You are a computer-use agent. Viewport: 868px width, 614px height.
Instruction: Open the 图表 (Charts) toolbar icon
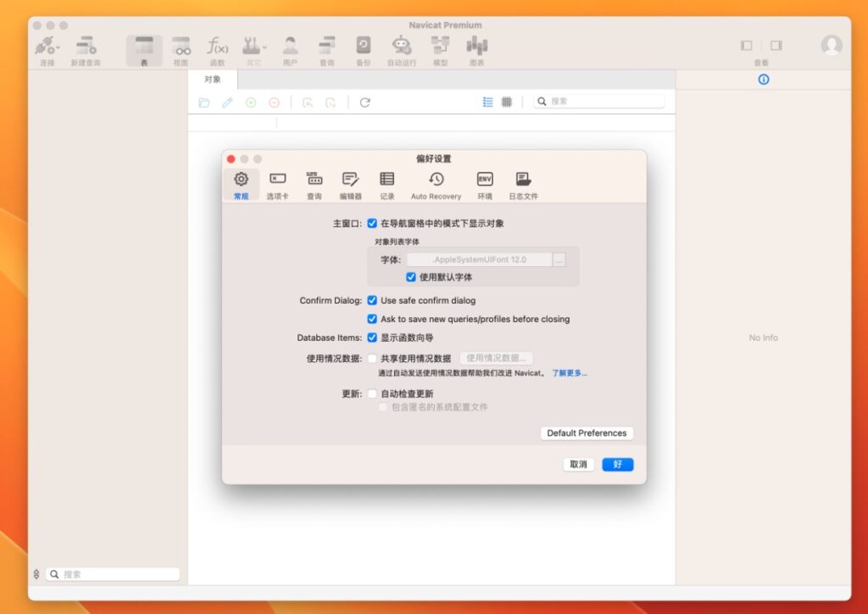(x=476, y=48)
